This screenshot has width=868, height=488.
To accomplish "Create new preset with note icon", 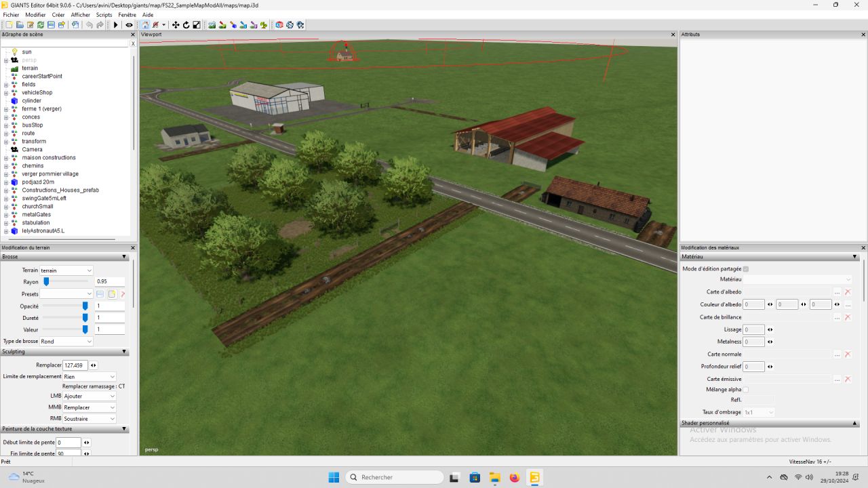I will coord(112,293).
